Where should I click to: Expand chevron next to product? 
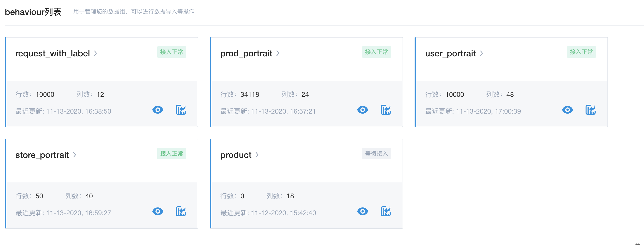click(x=257, y=155)
